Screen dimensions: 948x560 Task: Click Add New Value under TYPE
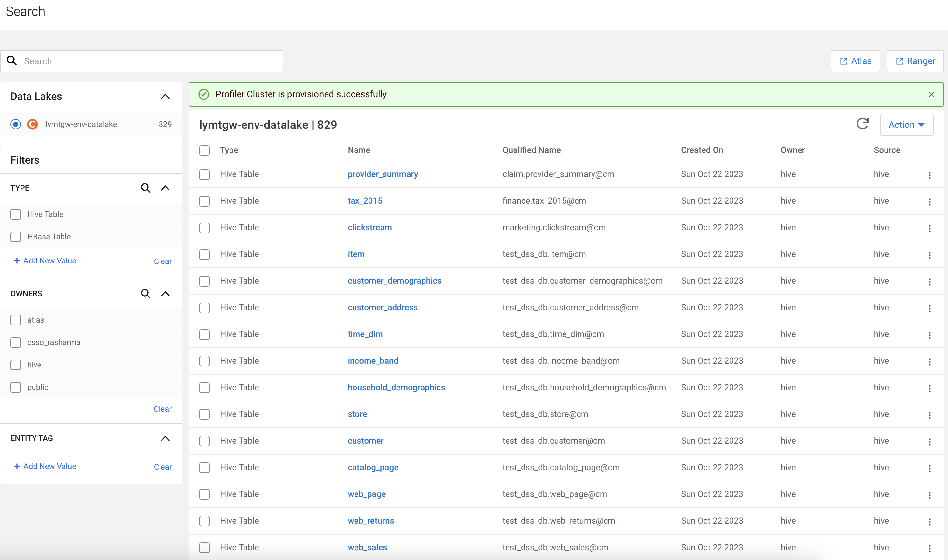pyautogui.click(x=45, y=261)
